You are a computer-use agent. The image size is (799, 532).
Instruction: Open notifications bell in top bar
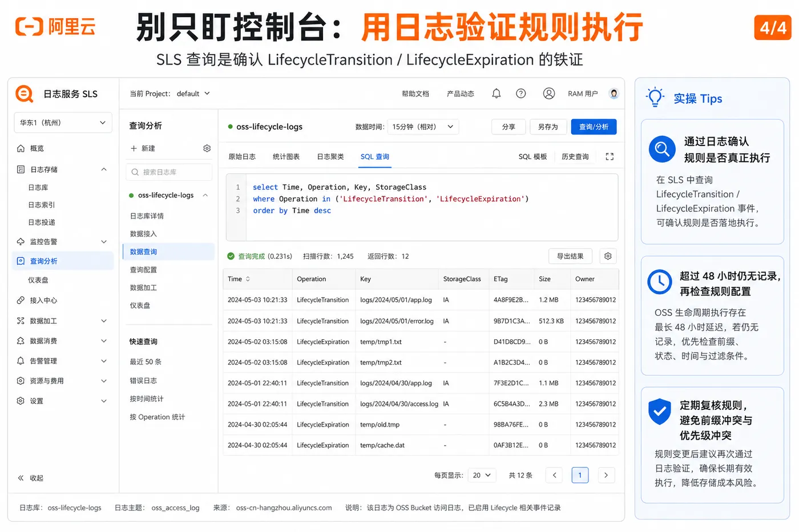click(497, 94)
